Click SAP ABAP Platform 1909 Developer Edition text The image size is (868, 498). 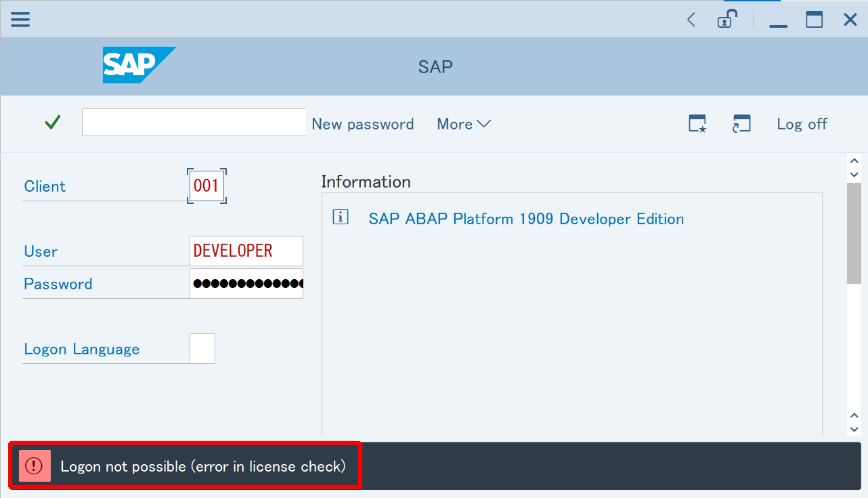pos(526,219)
